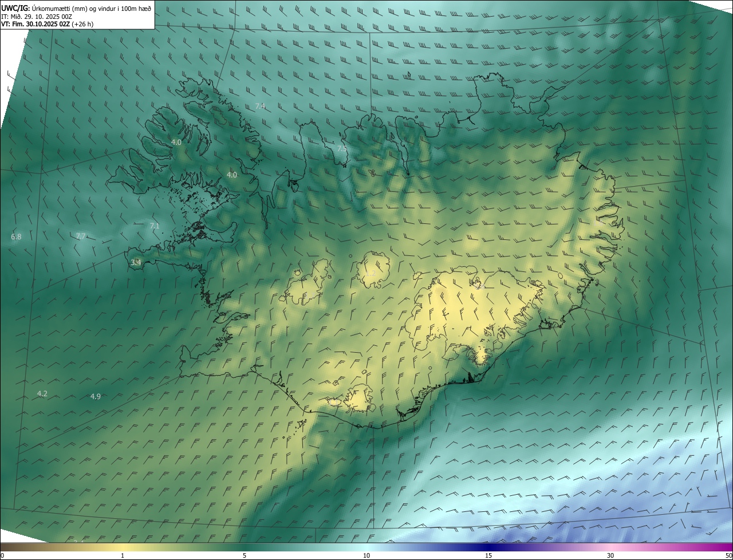Image resolution: width=733 pixels, height=560 pixels.
Task: Click the 4.9 value in the southwest ocean
Action: pos(96,396)
